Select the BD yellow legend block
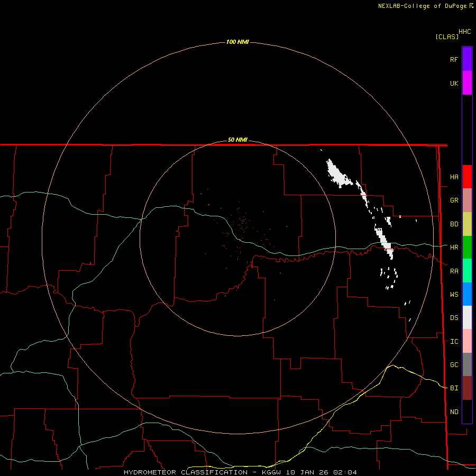This screenshot has height=476, width=476. click(467, 224)
